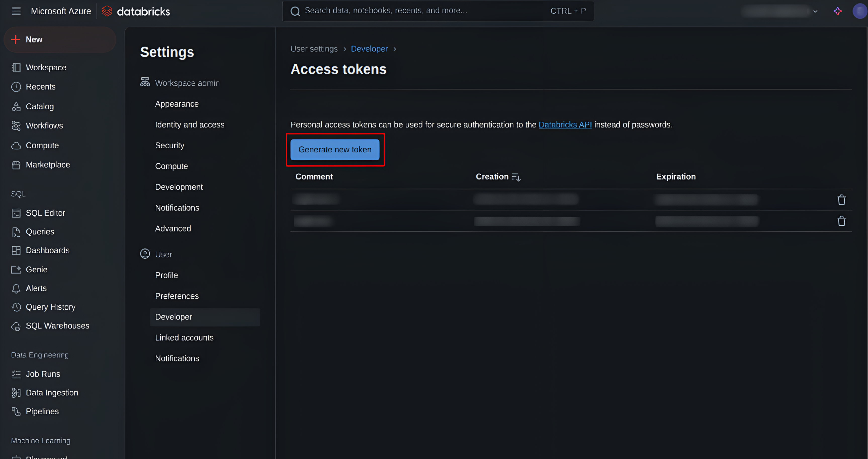Open Appearance settings
The image size is (868, 459).
click(x=177, y=104)
